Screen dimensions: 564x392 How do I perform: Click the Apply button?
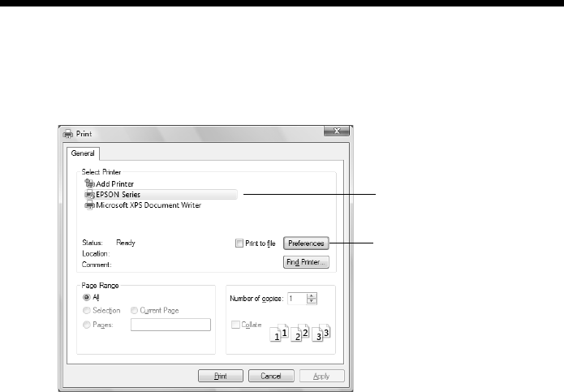[322, 377]
